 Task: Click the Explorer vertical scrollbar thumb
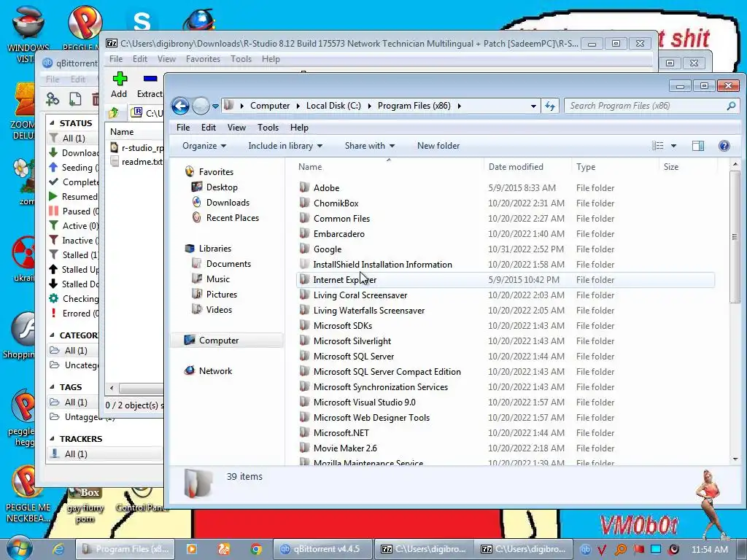click(735, 237)
